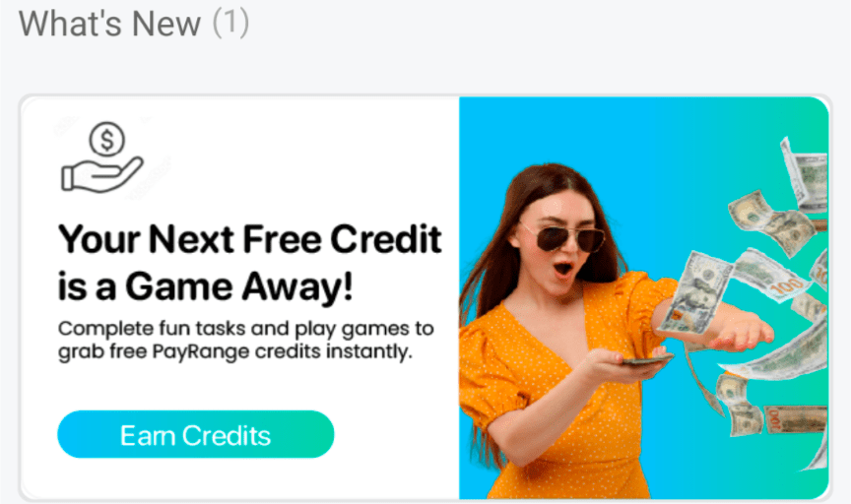Tap the 'grab free PayRange credits instantly' line
This screenshot has width=851, height=504.
(x=235, y=351)
